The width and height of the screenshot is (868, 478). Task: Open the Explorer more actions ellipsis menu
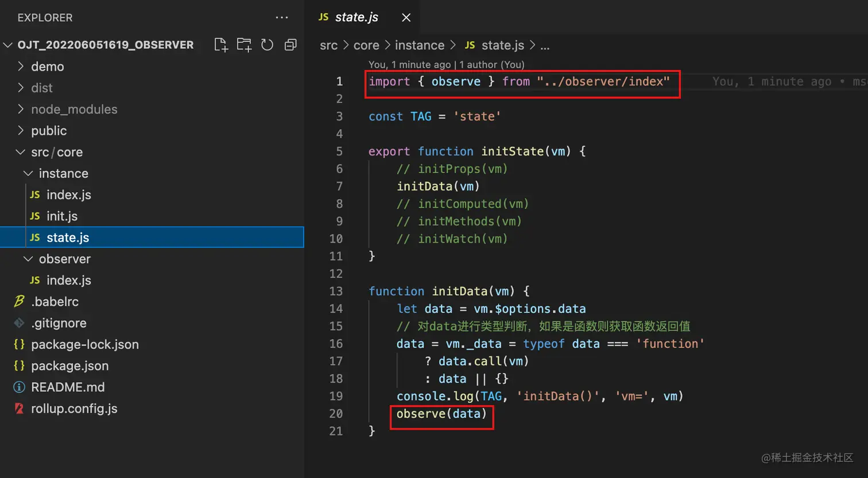point(282,17)
